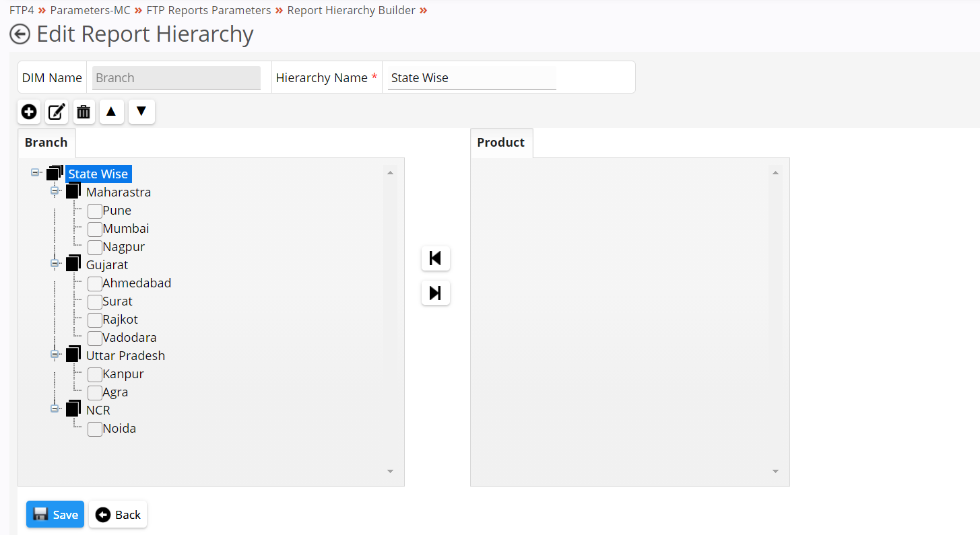The height and width of the screenshot is (535, 980).
Task: Click Product panel scrollbar up arrow
Action: point(775,173)
